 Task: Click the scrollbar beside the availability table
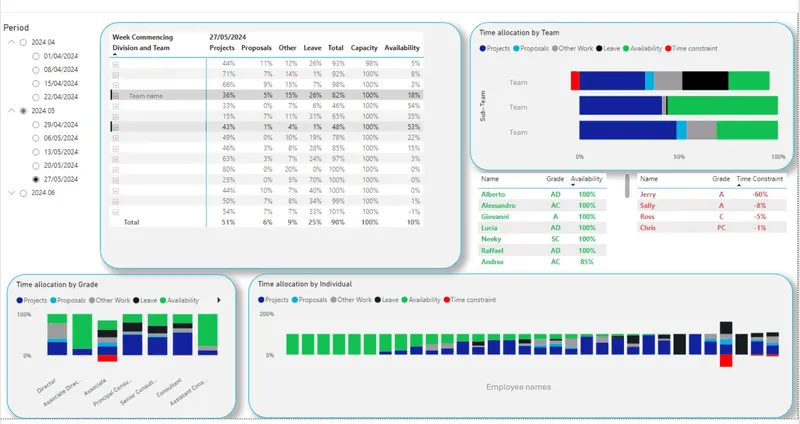pyautogui.click(x=627, y=186)
